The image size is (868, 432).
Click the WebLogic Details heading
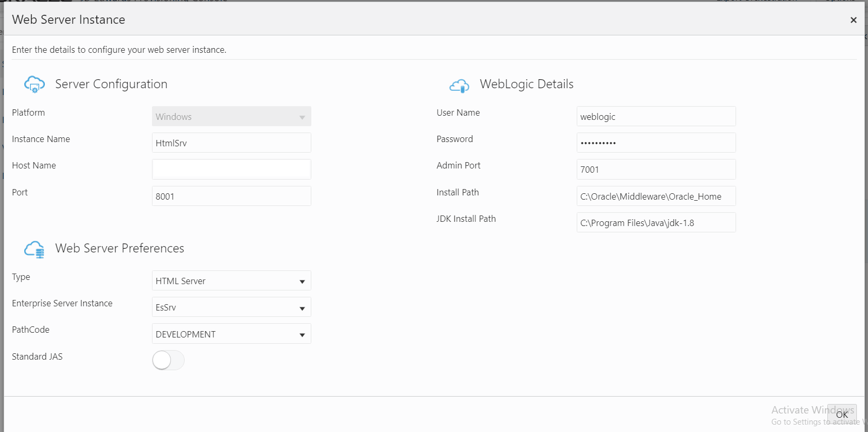pyautogui.click(x=527, y=84)
